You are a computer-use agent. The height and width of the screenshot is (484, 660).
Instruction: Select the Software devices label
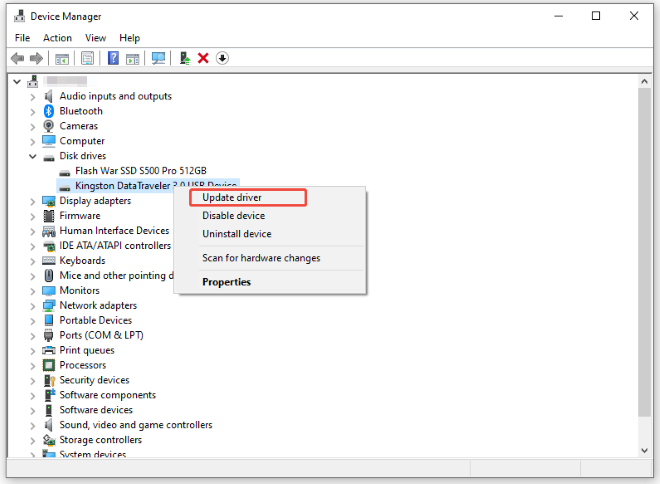point(96,410)
